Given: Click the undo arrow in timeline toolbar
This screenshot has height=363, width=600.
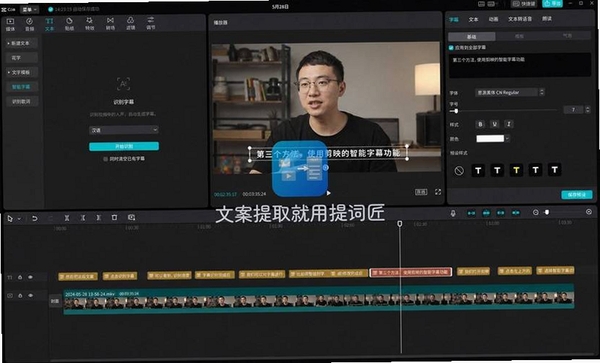Looking at the screenshot, I should pos(34,218).
